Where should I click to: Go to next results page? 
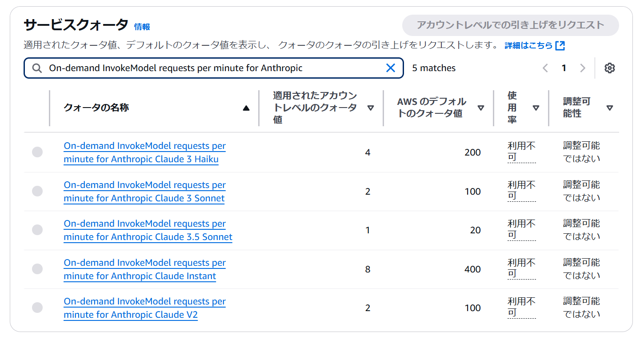[x=583, y=68]
